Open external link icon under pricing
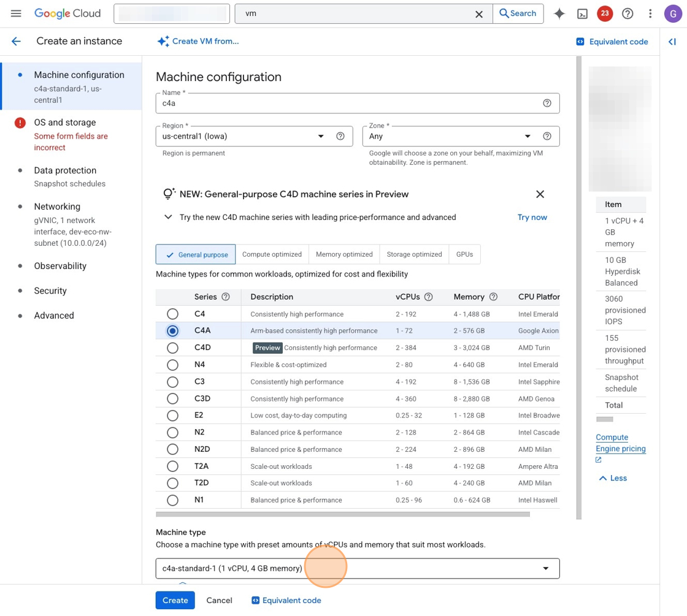687x616 pixels. 599,460
